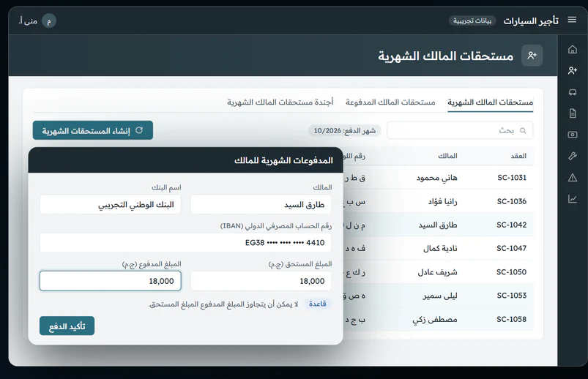Open the reports chart icon in sidebar
This screenshot has width=588, height=379.
pos(572,199)
